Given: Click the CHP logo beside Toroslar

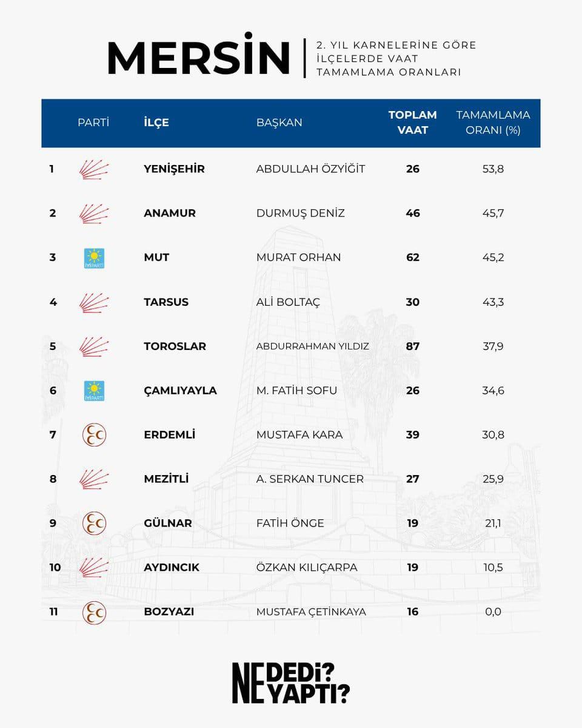Looking at the screenshot, I should 94,346.
